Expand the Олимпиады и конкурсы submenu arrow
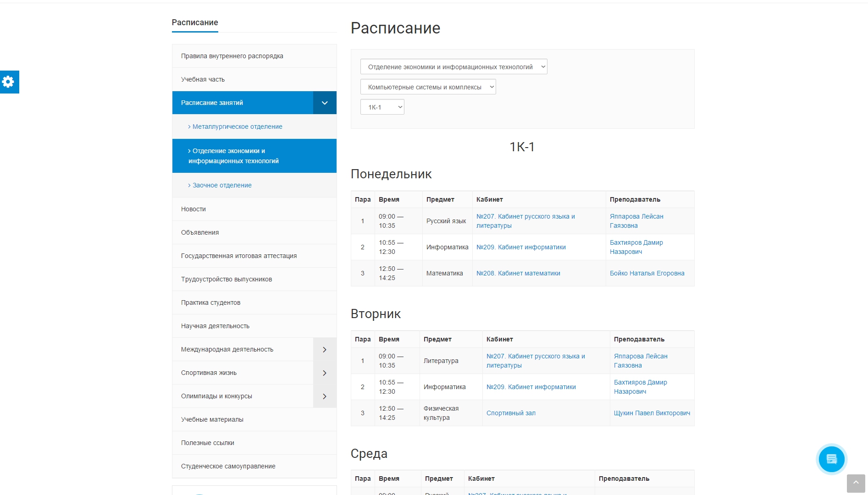 [x=325, y=396]
